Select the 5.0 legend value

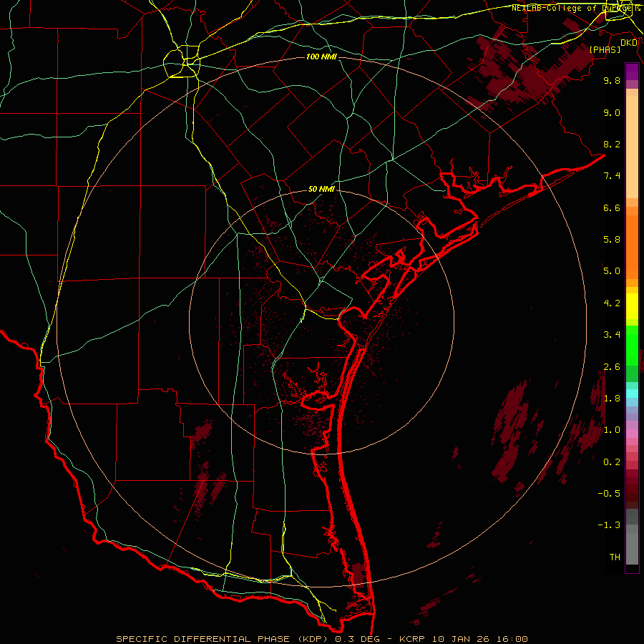612,271
